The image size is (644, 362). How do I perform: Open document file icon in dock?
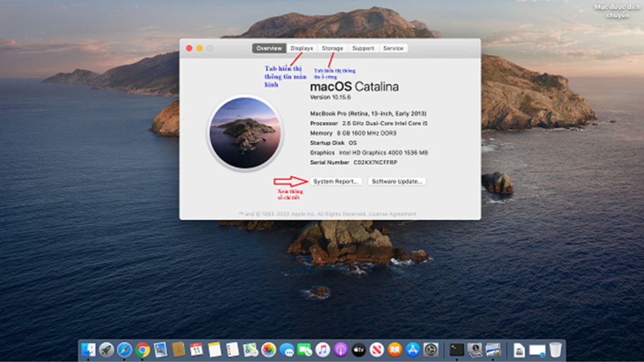click(519, 350)
